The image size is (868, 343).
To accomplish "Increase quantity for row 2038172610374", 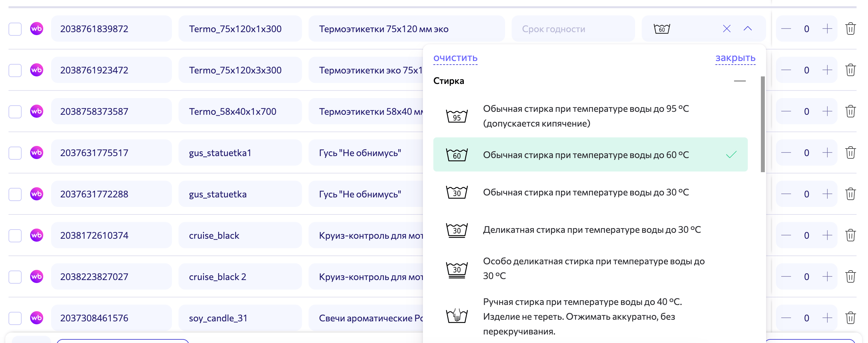I will [x=827, y=235].
